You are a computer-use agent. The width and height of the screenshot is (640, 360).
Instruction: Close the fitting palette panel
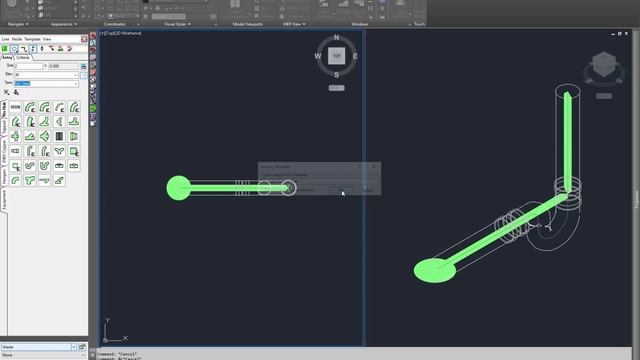click(x=84, y=39)
